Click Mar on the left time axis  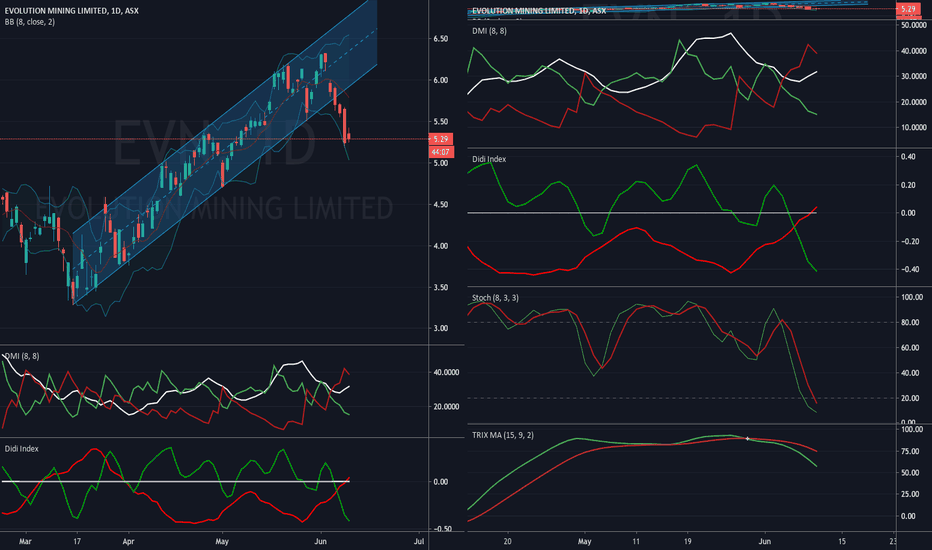25,542
